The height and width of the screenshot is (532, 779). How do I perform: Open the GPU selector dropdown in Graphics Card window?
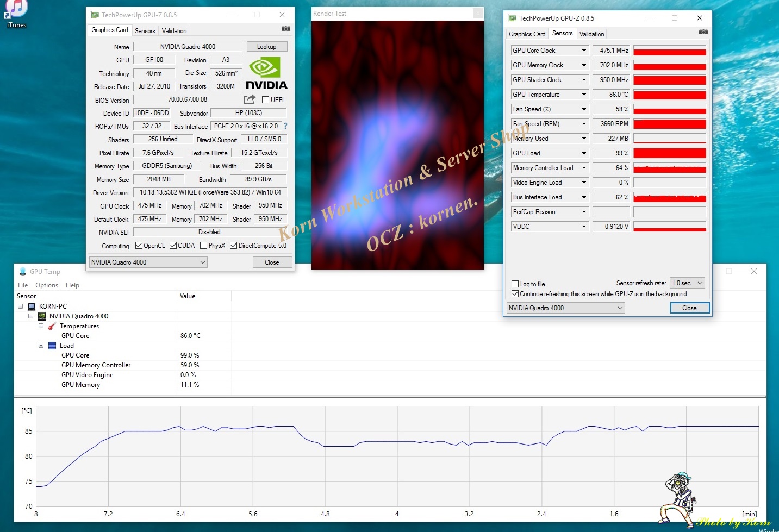pos(148,262)
